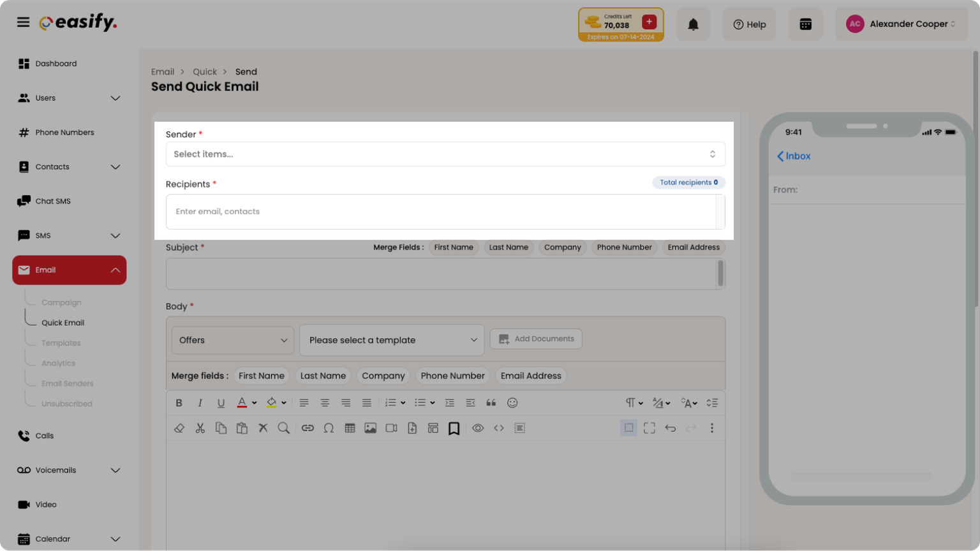This screenshot has width=980, height=551.
Task: Preview the email with the eye icon
Action: tap(478, 429)
